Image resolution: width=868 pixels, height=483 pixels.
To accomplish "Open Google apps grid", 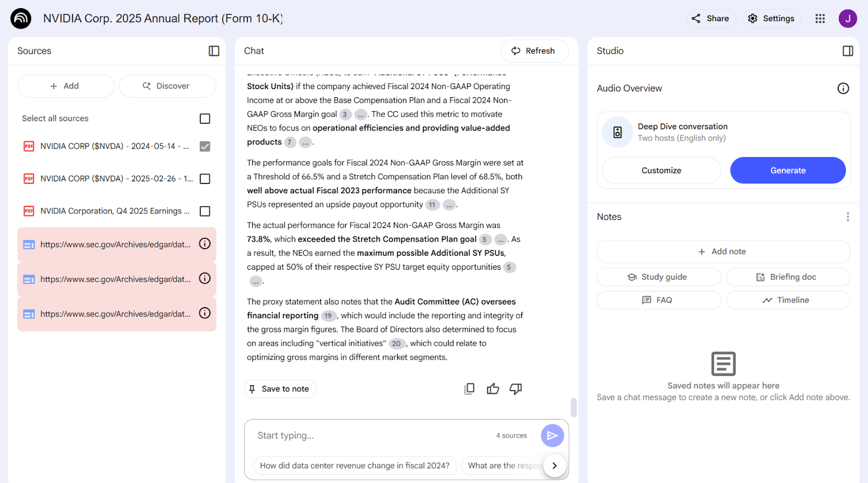I will (x=820, y=18).
